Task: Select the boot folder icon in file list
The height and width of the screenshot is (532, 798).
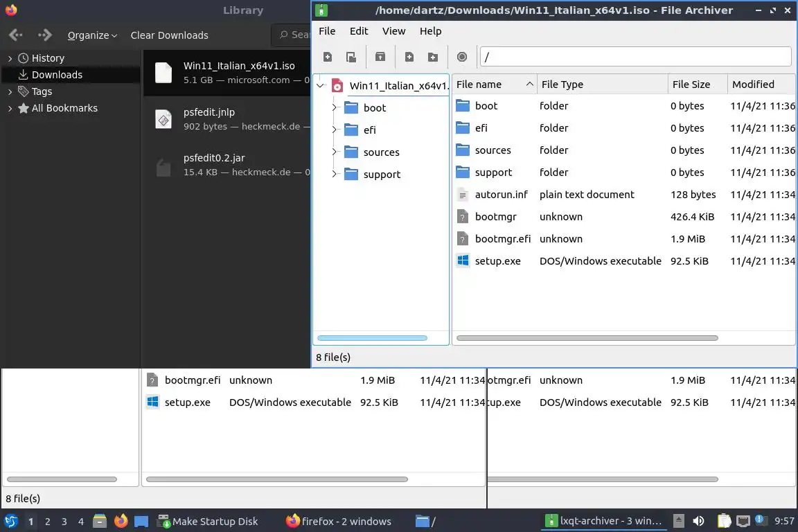Action: [x=463, y=105]
